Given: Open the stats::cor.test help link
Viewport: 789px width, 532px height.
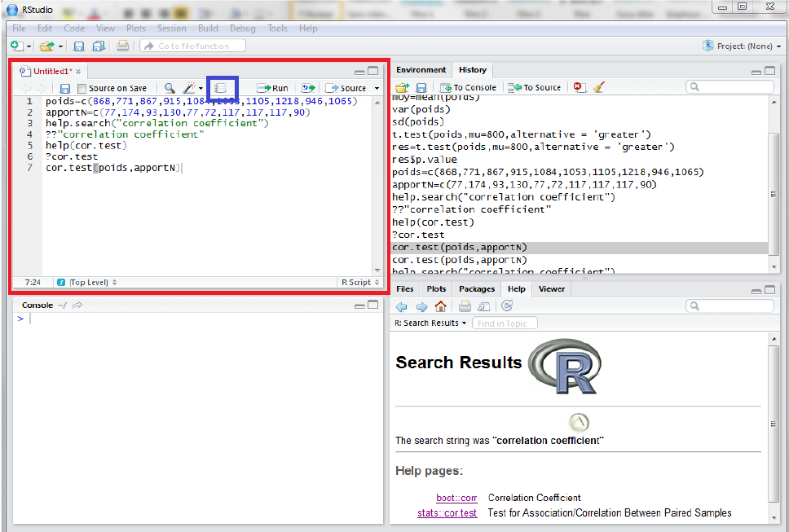Looking at the screenshot, I should (x=447, y=513).
